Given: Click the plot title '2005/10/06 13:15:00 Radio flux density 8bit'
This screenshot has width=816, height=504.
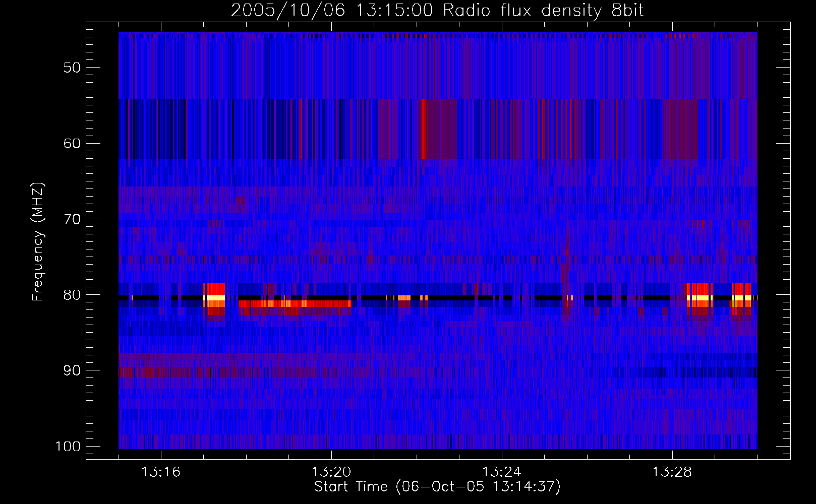Looking at the screenshot, I should 437,11.
